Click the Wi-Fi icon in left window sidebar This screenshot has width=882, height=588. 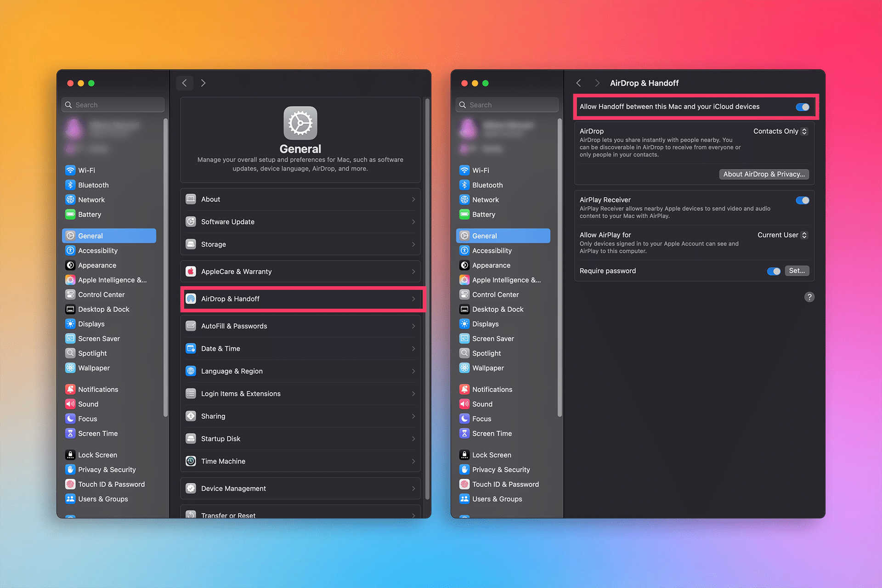coord(70,170)
